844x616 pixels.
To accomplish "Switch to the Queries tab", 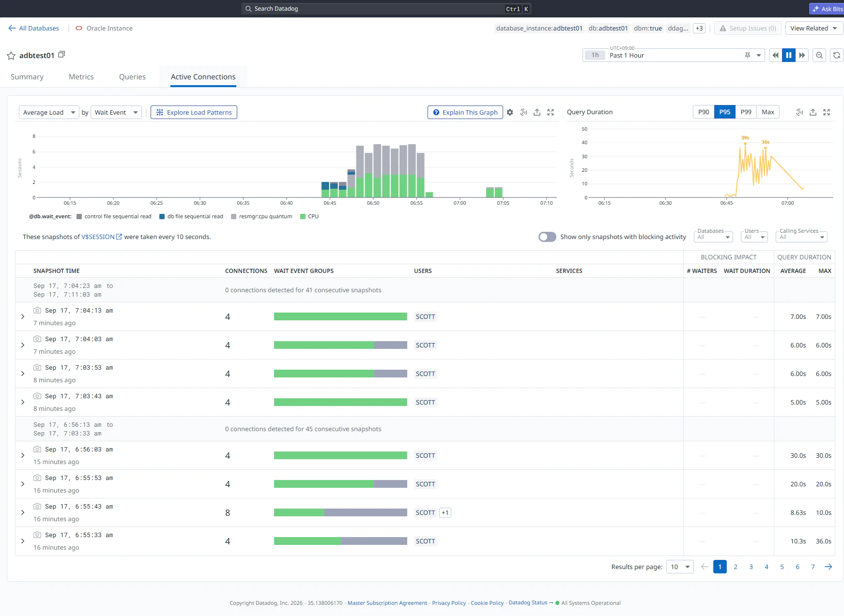I will (132, 76).
